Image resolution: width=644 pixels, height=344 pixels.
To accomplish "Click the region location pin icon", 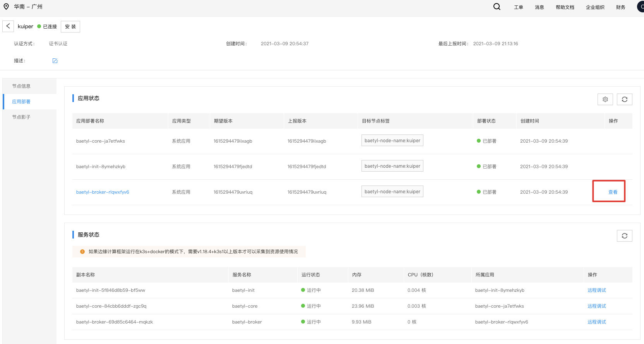I will click(x=6, y=7).
